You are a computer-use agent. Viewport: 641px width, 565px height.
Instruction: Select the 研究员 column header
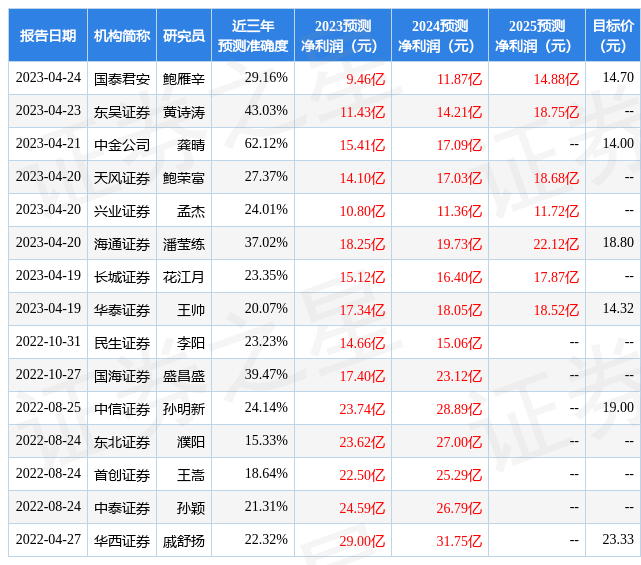tap(184, 35)
